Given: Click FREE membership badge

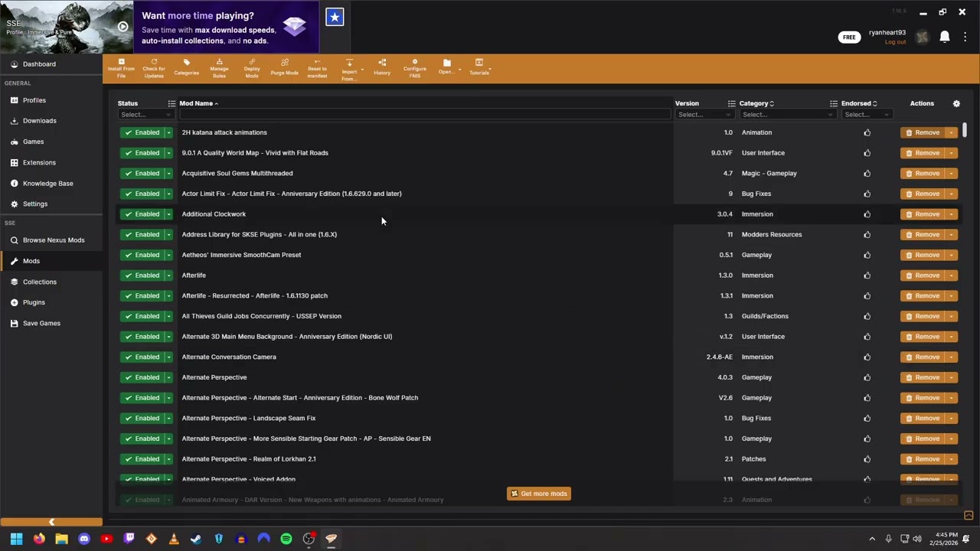Looking at the screenshot, I should coord(849,37).
